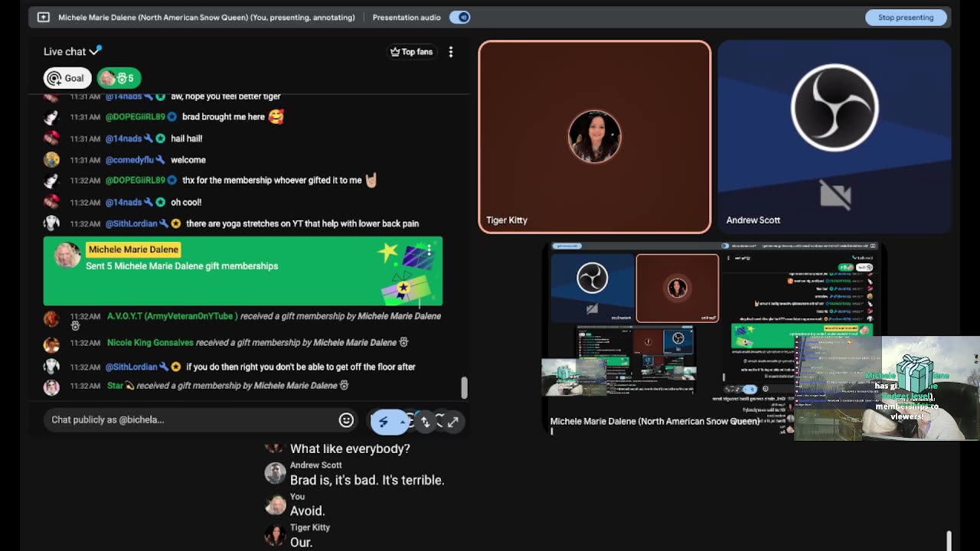Click @14nads username on 'hail hail!' message
Screen dimensions: 980x551
click(123, 139)
